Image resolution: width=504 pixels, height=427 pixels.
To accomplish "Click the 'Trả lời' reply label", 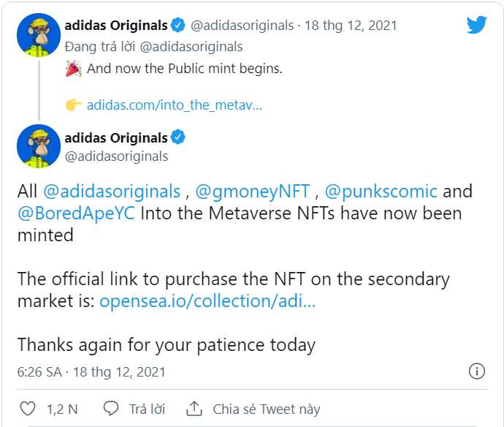I will pyautogui.click(x=147, y=409).
